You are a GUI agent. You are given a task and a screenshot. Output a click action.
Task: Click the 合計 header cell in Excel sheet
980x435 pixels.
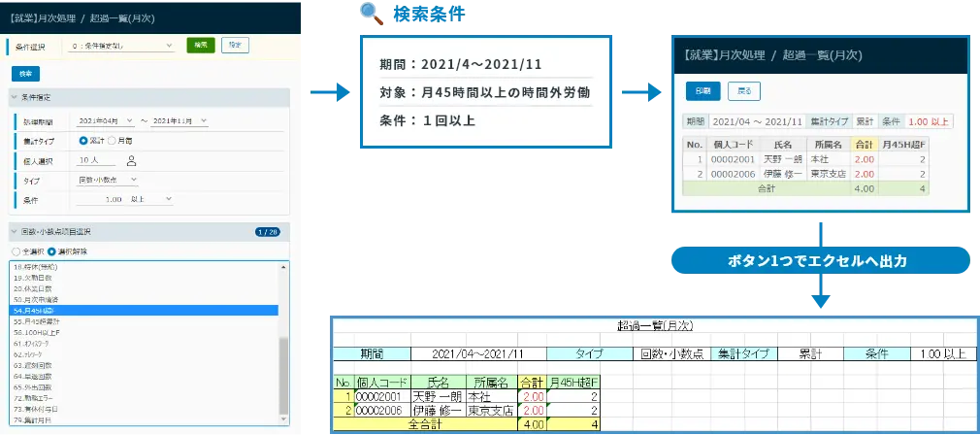tap(532, 382)
